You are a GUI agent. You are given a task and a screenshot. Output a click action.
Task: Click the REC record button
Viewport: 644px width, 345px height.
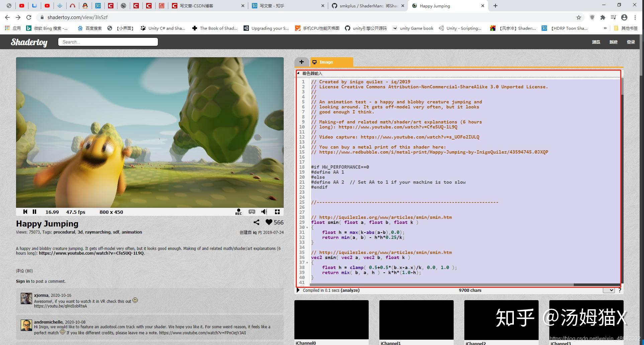click(239, 212)
